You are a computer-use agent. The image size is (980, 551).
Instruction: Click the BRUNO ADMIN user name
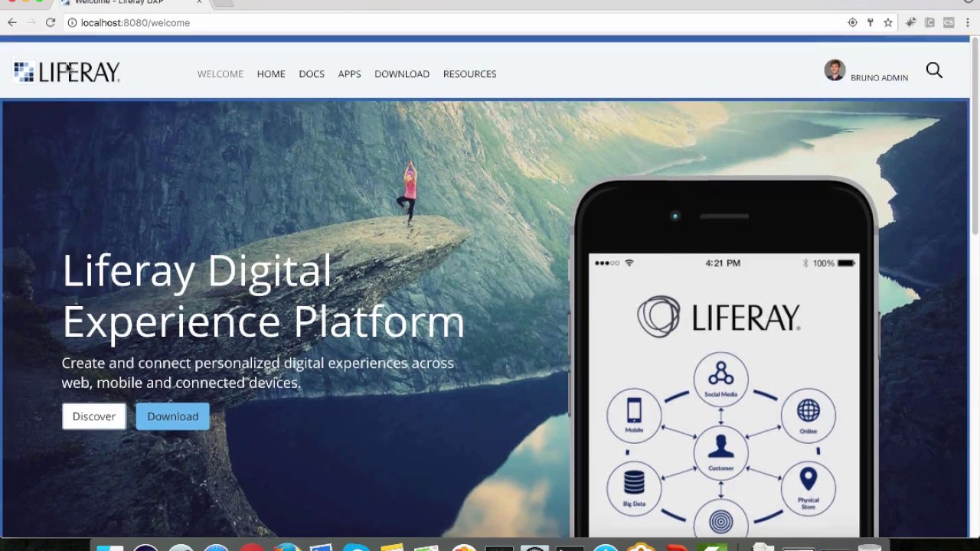pos(879,78)
